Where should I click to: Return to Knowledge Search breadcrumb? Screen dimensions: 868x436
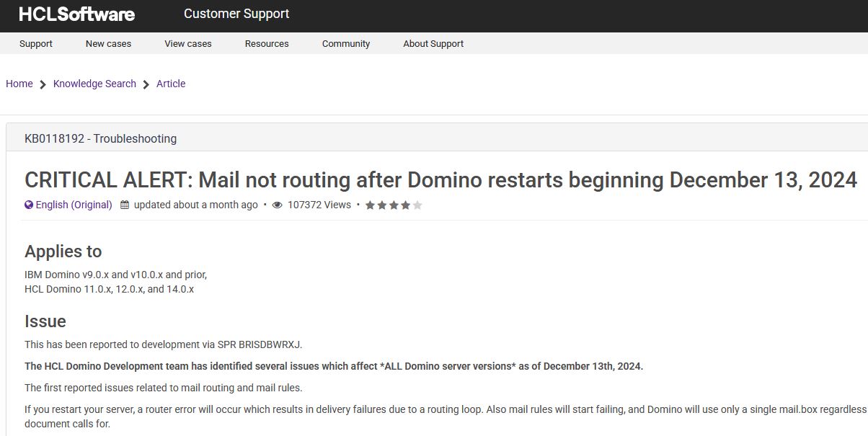pos(94,84)
